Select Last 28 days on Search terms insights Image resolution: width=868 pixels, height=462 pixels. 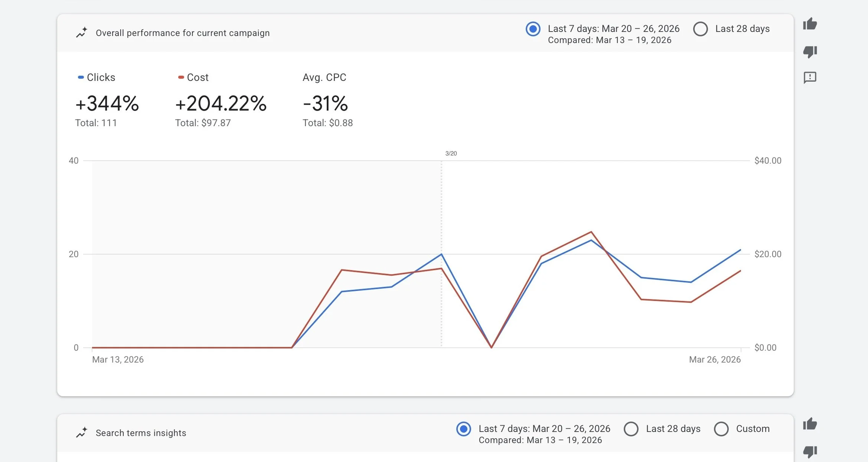pyautogui.click(x=632, y=429)
